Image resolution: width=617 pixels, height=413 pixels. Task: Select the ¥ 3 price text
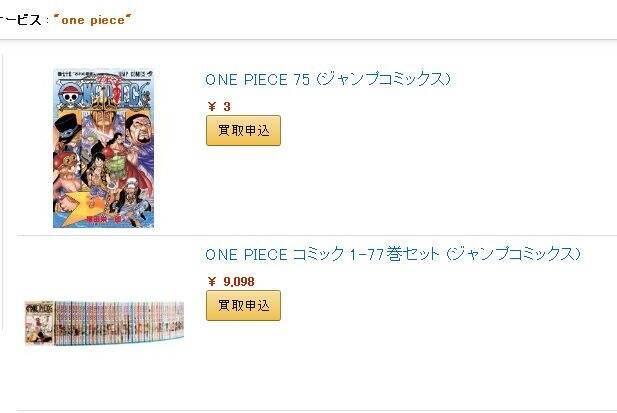click(x=219, y=106)
